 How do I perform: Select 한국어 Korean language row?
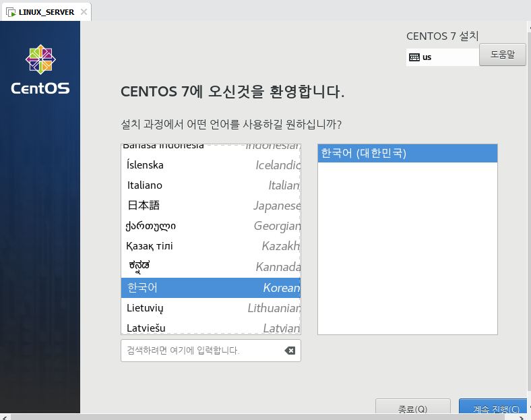(x=211, y=288)
